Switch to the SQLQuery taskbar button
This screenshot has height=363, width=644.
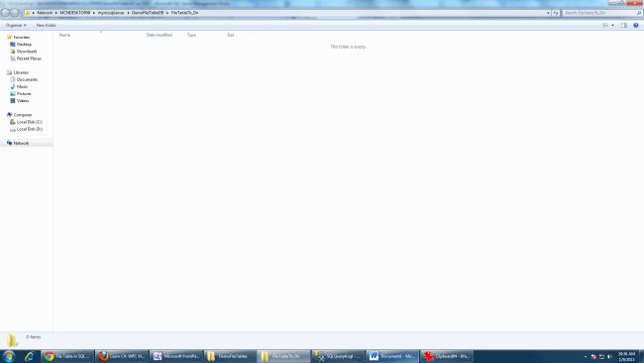[x=338, y=356]
